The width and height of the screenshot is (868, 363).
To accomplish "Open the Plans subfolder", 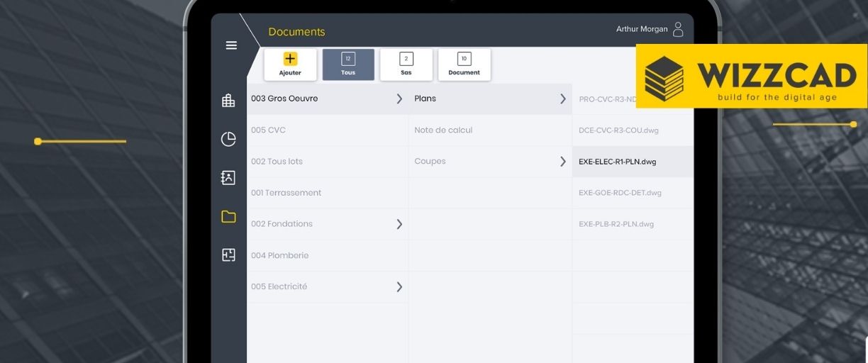I will click(x=491, y=99).
